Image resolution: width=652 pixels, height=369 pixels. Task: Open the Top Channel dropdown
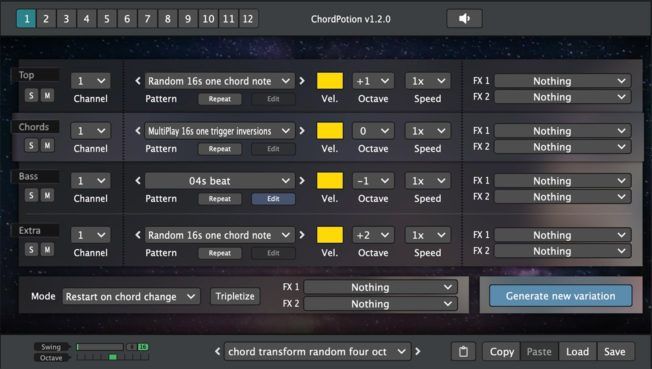[x=90, y=81]
